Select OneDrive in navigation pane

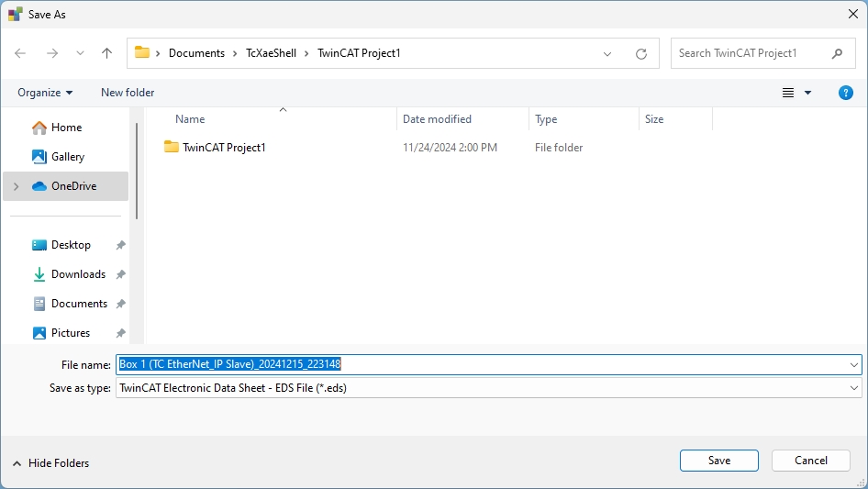66,186
